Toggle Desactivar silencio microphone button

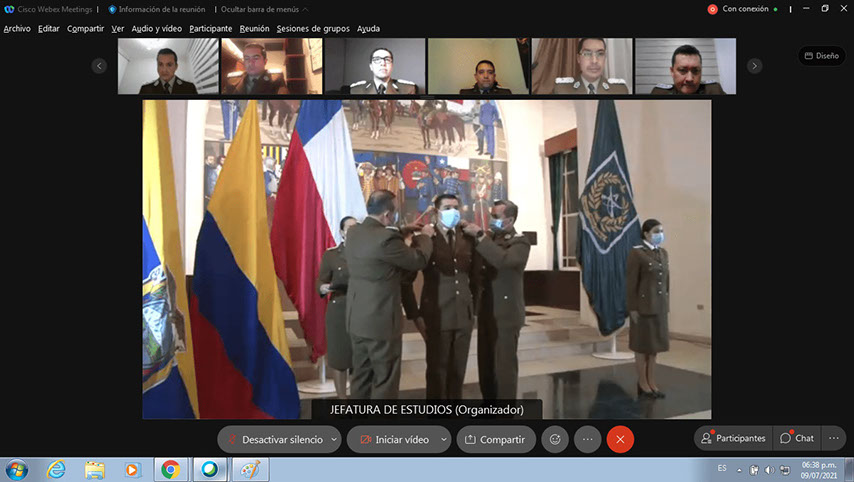(273, 439)
